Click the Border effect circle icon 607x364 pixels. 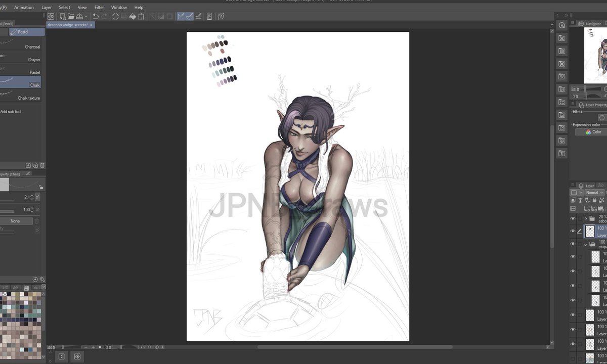pos(602,118)
